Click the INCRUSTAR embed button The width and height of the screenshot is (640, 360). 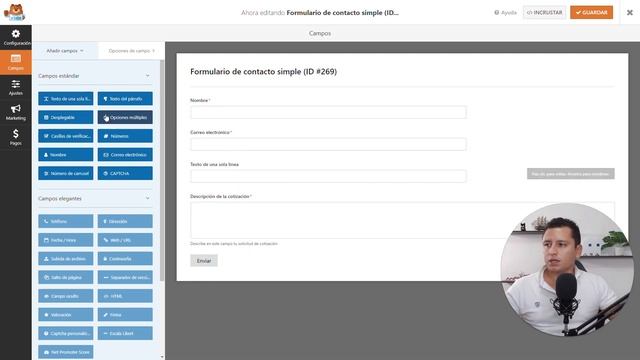pos(544,13)
